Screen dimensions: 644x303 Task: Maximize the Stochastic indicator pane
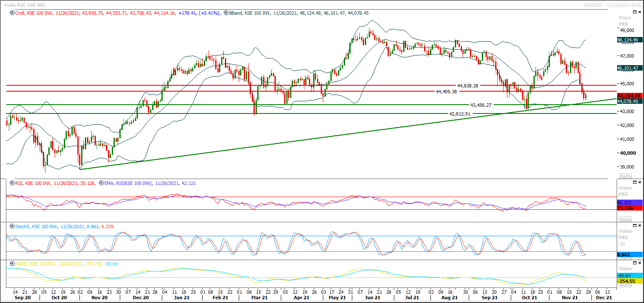point(634,225)
